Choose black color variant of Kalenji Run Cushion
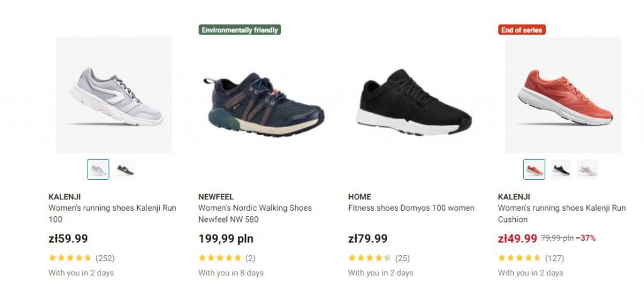The width and height of the screenshot is (644, 293). (561, 169)
